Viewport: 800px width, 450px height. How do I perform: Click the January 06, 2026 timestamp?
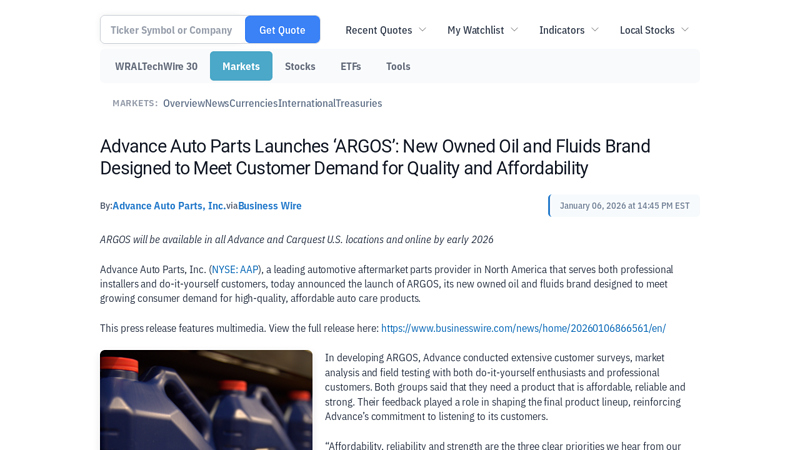point(624,206)
